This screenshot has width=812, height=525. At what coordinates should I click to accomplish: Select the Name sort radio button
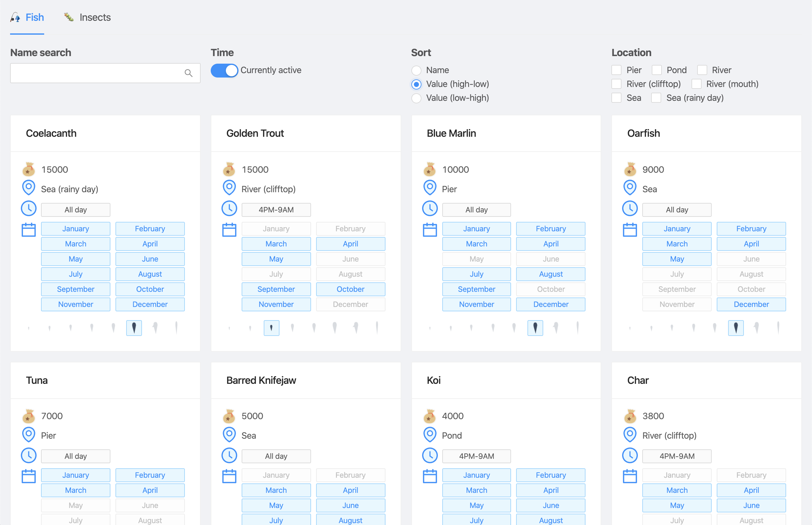[416, 70]
